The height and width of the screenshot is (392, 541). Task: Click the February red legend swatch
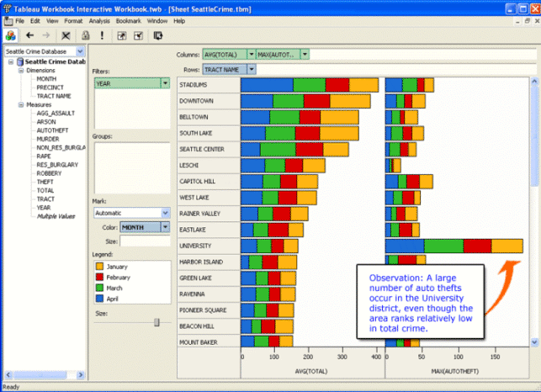tap(99, 277)
